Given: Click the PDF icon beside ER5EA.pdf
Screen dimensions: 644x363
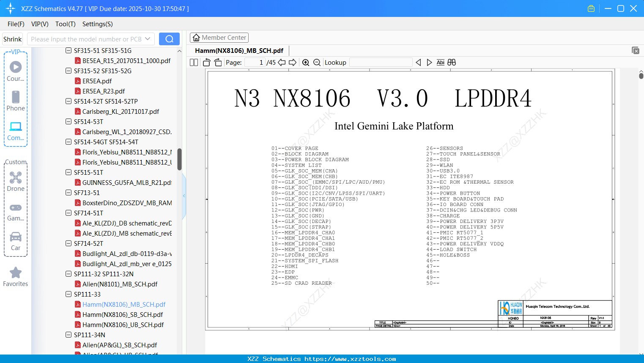Looking at the screenshot, I should [x=78, y=81].
